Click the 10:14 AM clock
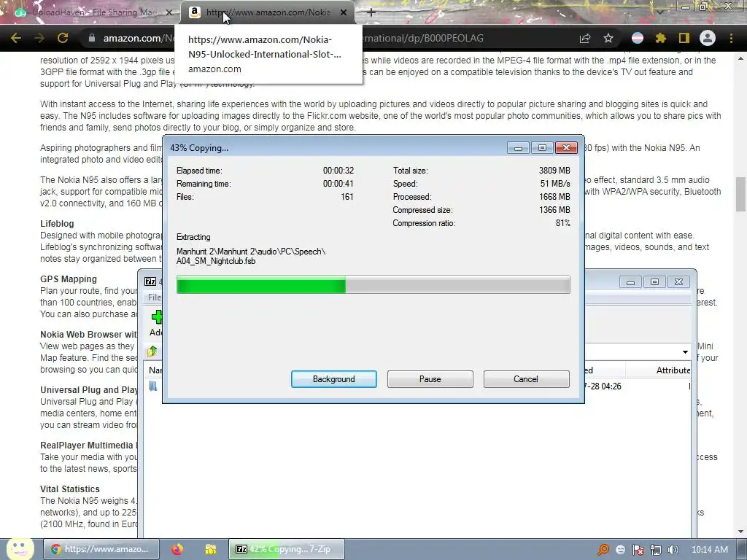The height and width of the screenshot is (560, 747). pos(709,550)
